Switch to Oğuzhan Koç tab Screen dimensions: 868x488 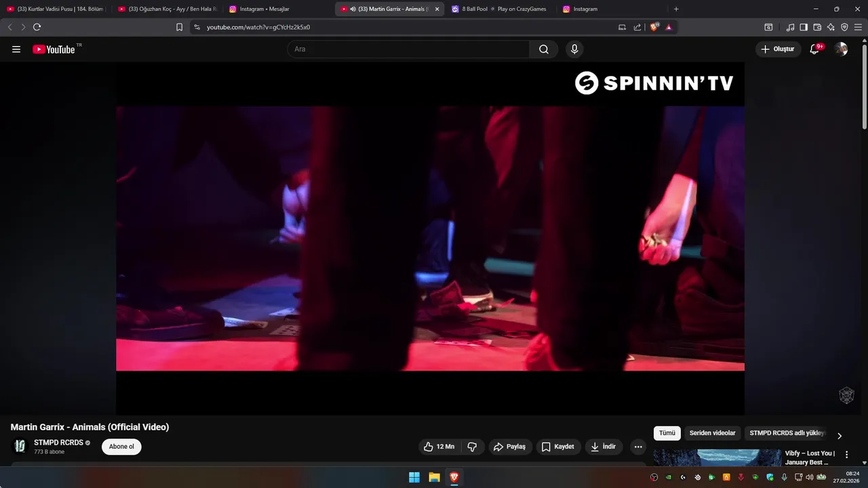[167, 9]
